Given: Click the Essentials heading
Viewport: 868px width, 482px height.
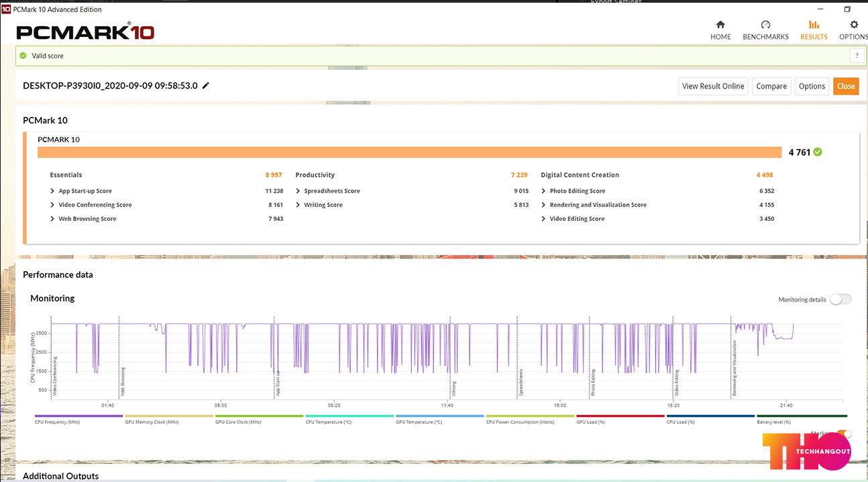Looking at the screenshot, I should (66, 175).
